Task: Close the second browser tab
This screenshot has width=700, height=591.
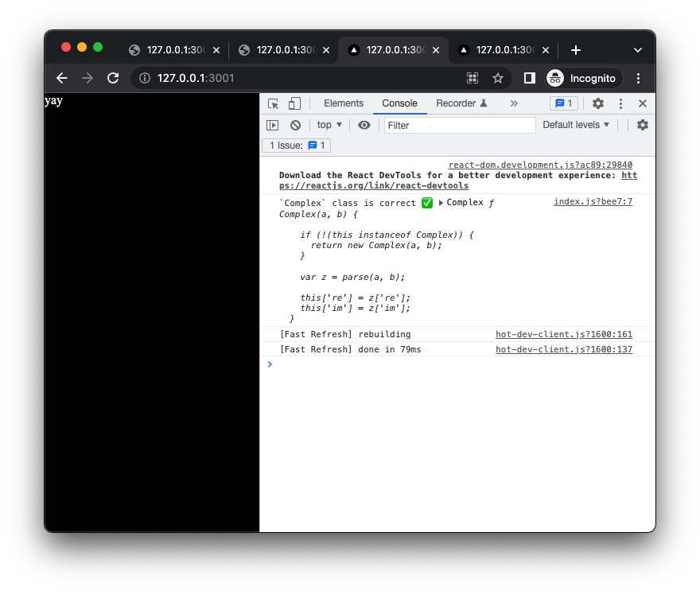Action: (326, 50)
